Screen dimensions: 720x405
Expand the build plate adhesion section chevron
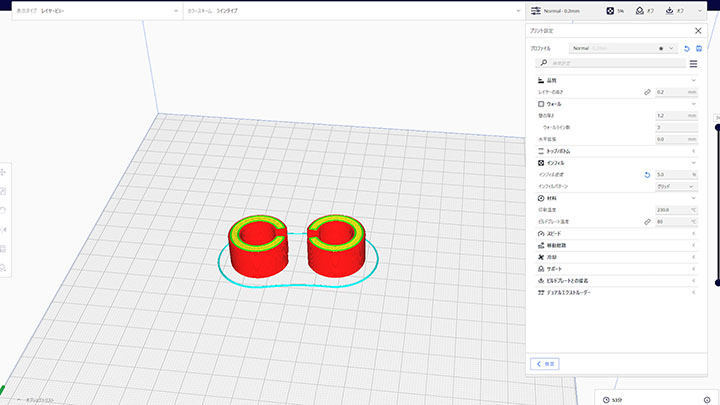pos(693,281)
